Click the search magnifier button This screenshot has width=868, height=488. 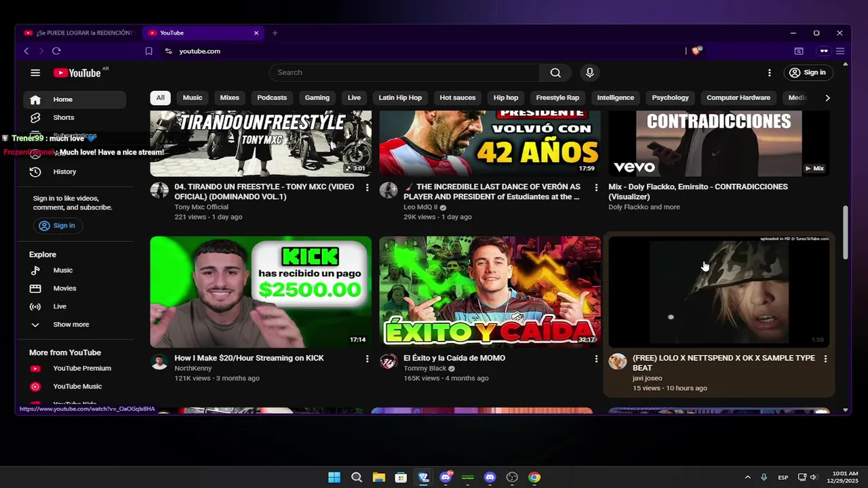pos(555,73)
